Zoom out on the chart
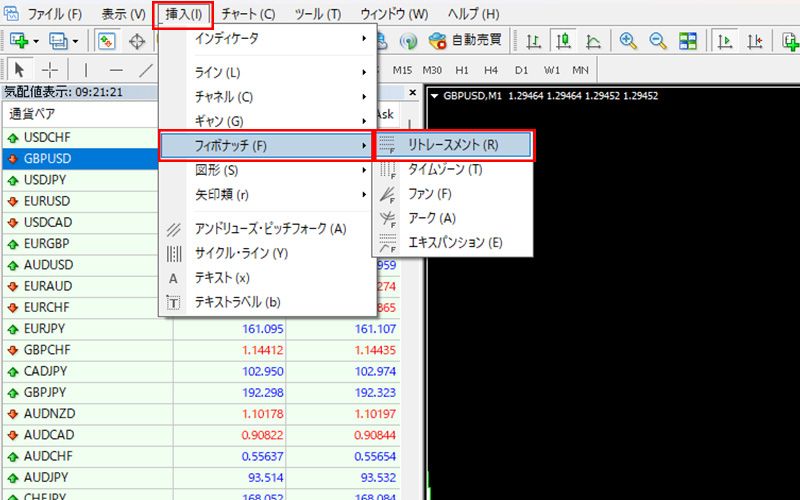Viewport: 800px width, 500px height. 658,41
